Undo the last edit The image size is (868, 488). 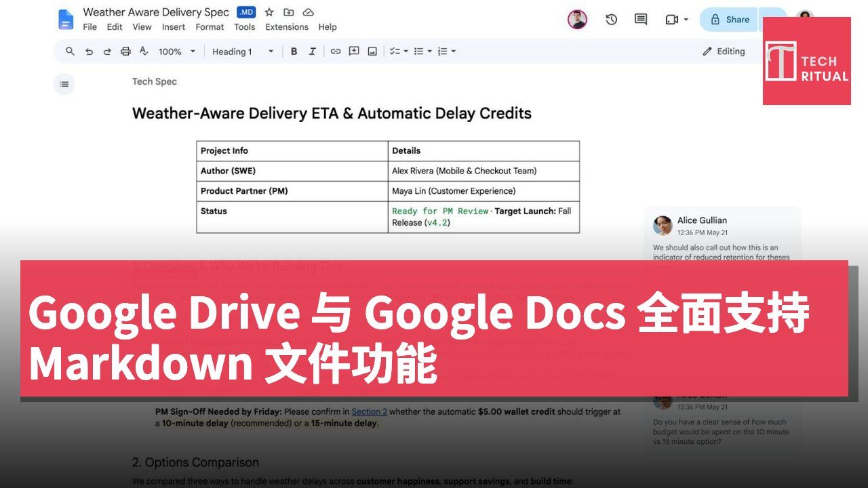pos(89,52)
